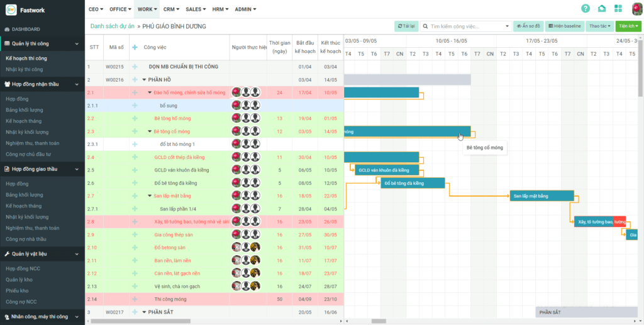644x325 pixels.
Task: Open Công nợ chủ đầu tư in sidebar
Action: [x=28, y=154]
